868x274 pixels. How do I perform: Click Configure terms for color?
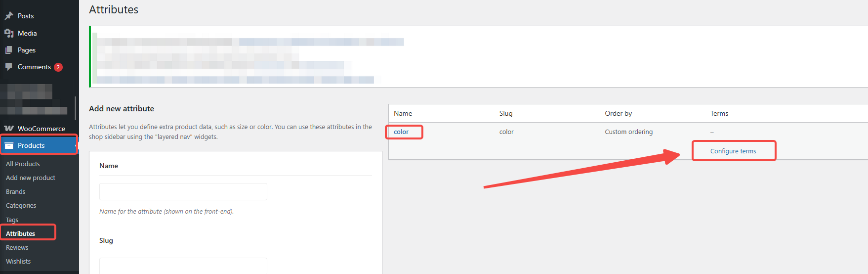[733, 151]
